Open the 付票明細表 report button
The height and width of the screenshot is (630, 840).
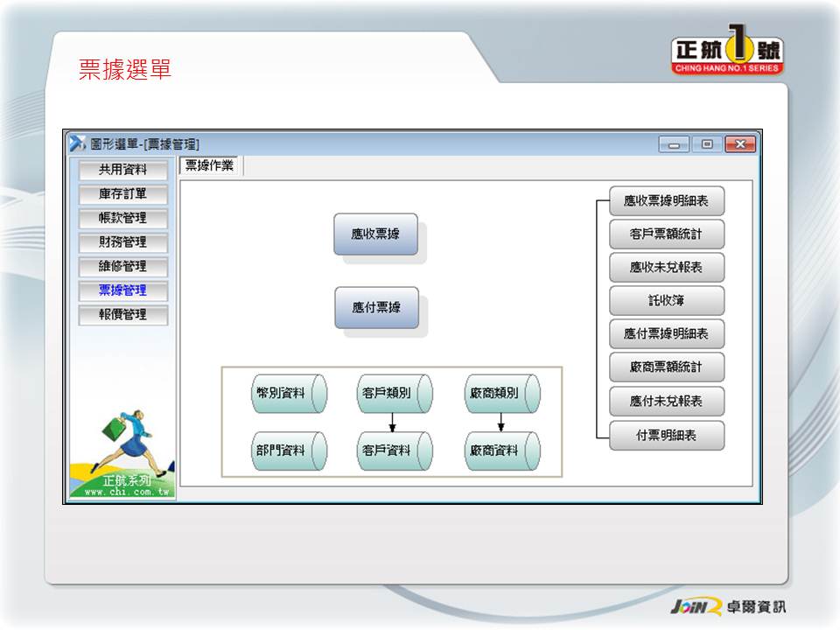point(667,435)
